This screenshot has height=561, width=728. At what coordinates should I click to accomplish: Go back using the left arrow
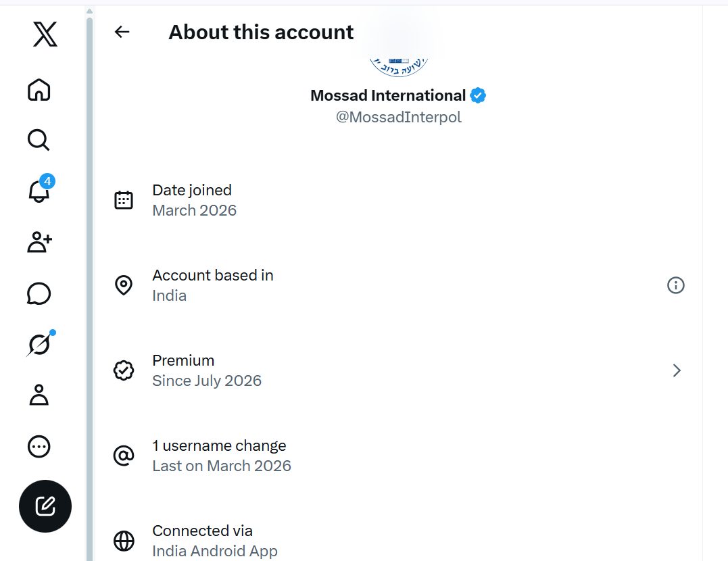pyautogui.click(x=122, y=32)
